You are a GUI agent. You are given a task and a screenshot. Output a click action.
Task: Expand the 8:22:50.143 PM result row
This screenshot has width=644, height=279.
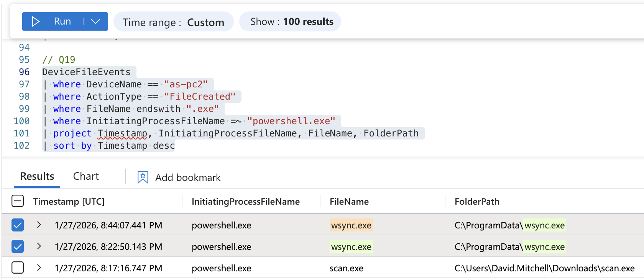(39, 246)
